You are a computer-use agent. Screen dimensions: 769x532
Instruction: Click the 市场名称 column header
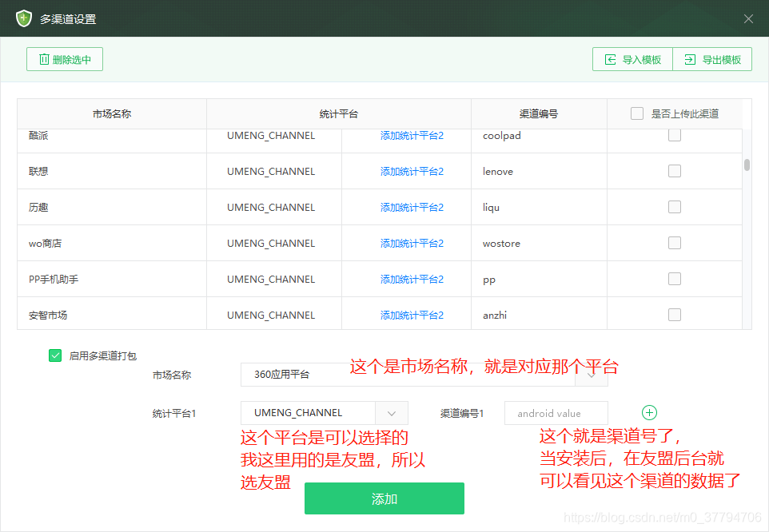pos(112,113)
